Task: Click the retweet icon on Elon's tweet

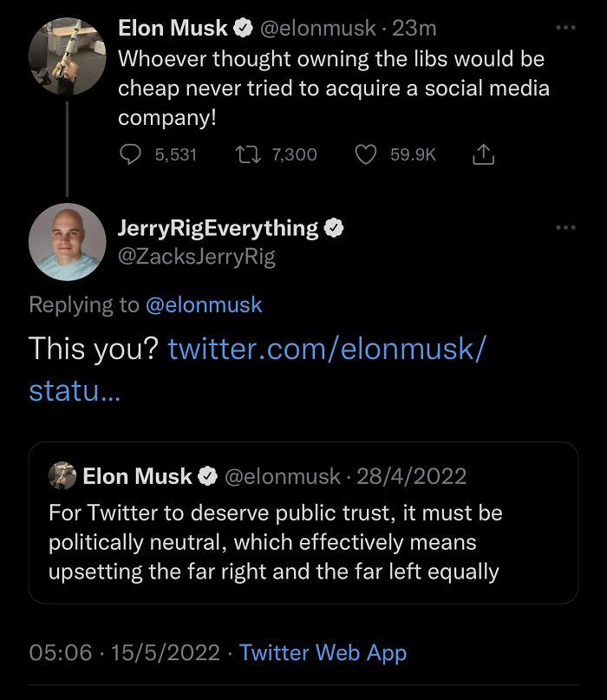Action: 247,154
